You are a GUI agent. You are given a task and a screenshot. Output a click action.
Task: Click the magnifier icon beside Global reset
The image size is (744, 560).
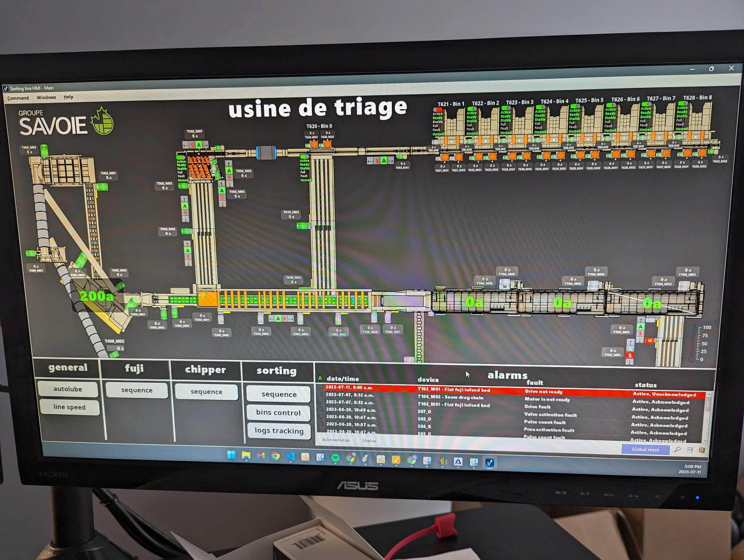point(677,450)
